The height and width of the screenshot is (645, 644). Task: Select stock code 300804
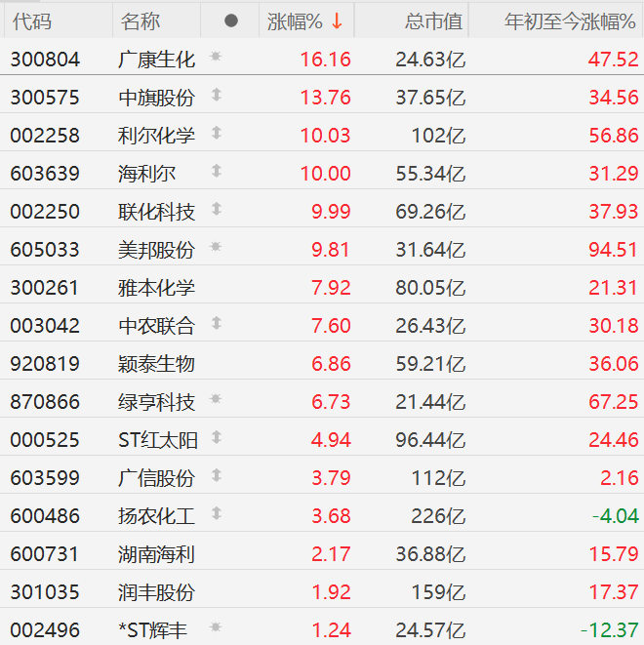45,60
